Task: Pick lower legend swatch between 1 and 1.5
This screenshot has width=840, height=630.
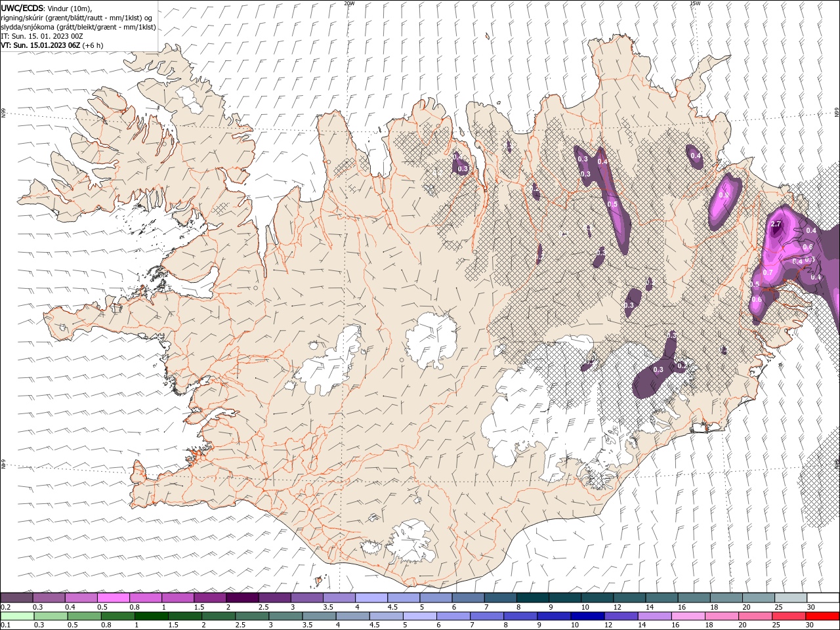Action: click(152, 616)
